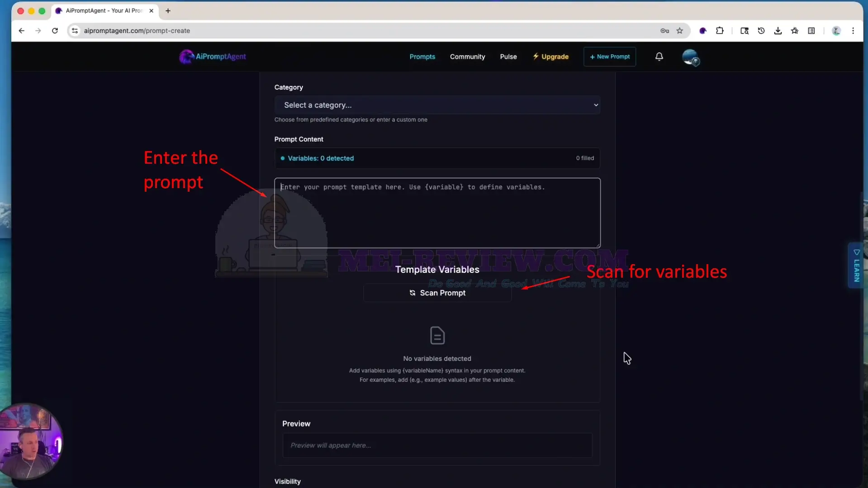Image resolution: width=868 pixels, height=488 pixels.
Task: Click the Preview will appear here box
Action: click(x=437, y=445)
